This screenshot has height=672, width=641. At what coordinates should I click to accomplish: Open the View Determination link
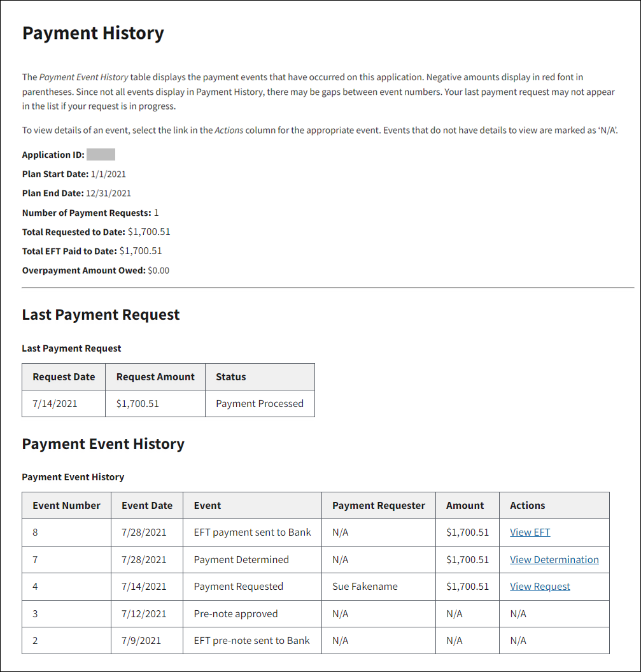tap(554, 560)
